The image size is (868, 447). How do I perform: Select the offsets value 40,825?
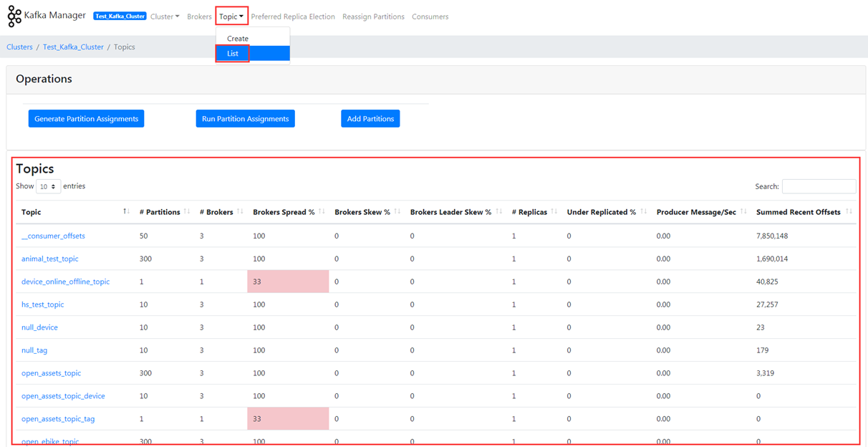(767, 282)
